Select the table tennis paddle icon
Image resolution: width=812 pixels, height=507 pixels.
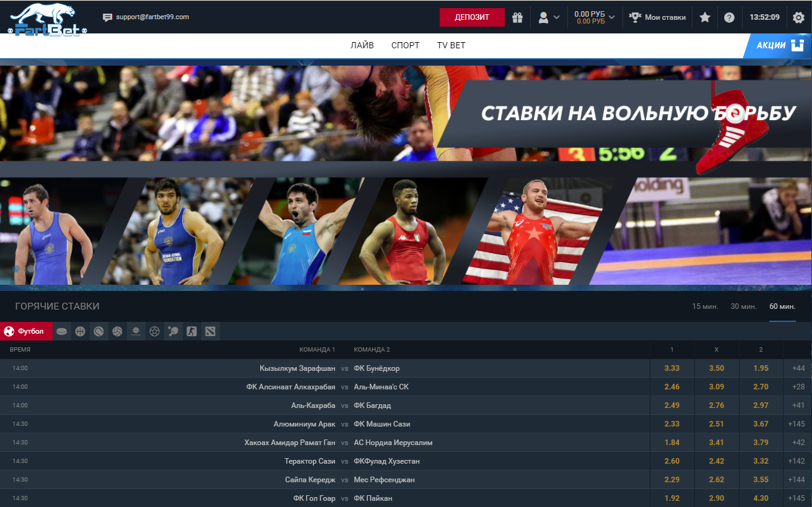(x=173, y=331)
